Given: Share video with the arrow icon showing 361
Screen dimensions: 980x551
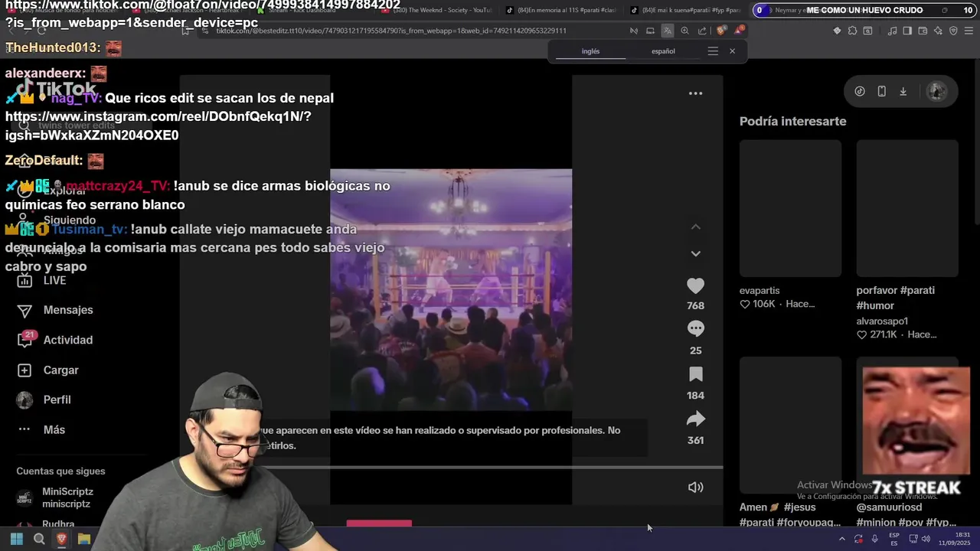Looking at the screenshot, I should point(695,419).
